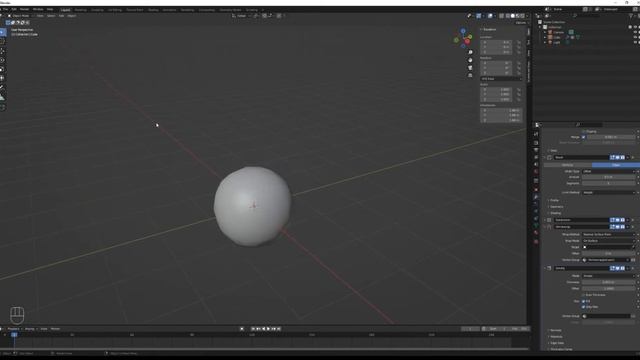Open the World properties tab icon
The height and width of the screenshot is (360, 640).
tap(536, 172)
